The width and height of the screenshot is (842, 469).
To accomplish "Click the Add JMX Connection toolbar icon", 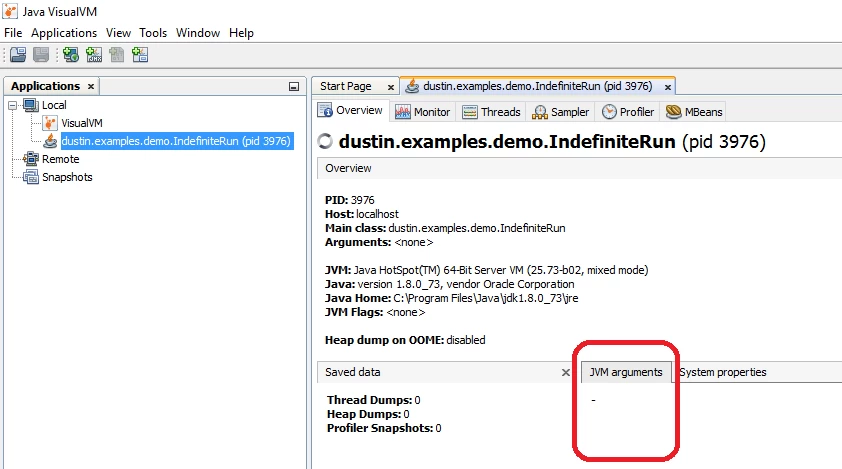I will tap(94, 55).
